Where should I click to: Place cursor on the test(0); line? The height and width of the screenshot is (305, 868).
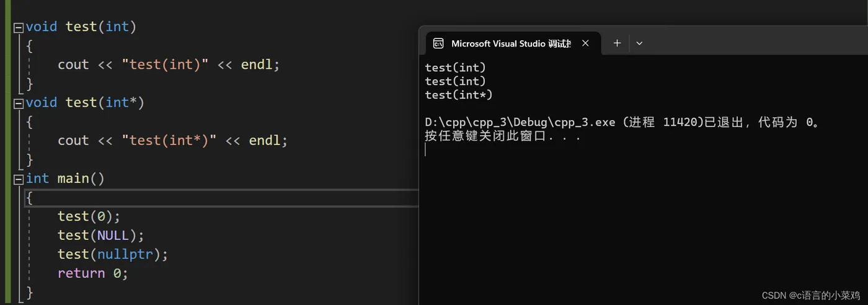pyautogui.click(x=89, y=216)
